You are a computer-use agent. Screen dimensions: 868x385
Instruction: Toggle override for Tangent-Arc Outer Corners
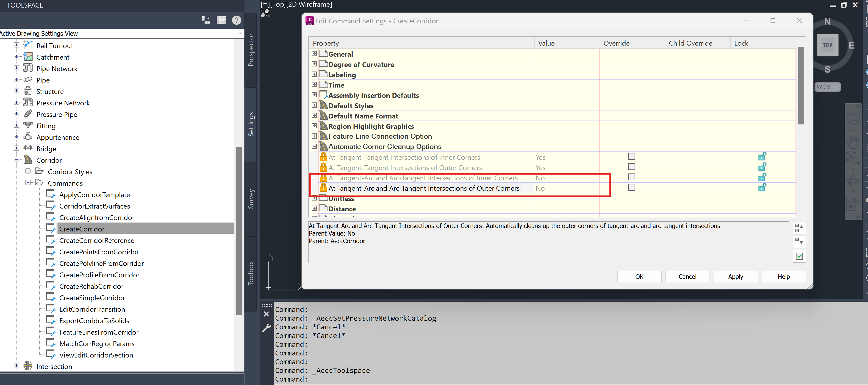coord(632,188)
